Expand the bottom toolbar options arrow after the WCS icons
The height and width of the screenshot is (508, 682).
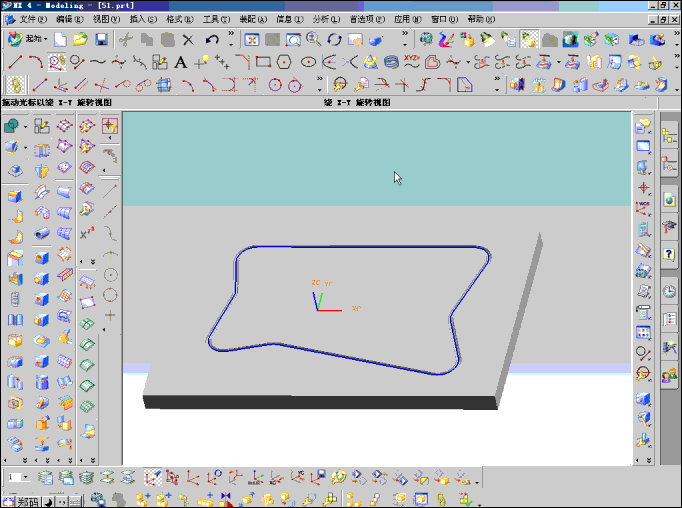[x=477, y=482]
